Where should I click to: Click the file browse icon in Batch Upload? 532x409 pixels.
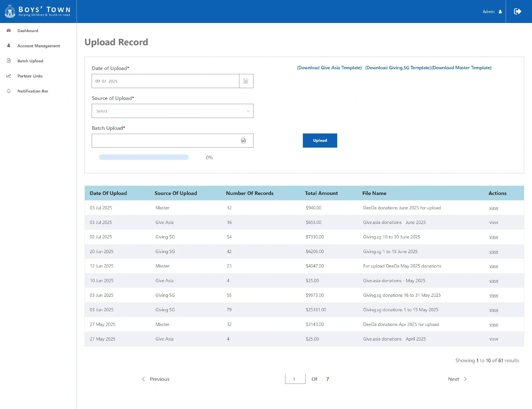point(243,141)
